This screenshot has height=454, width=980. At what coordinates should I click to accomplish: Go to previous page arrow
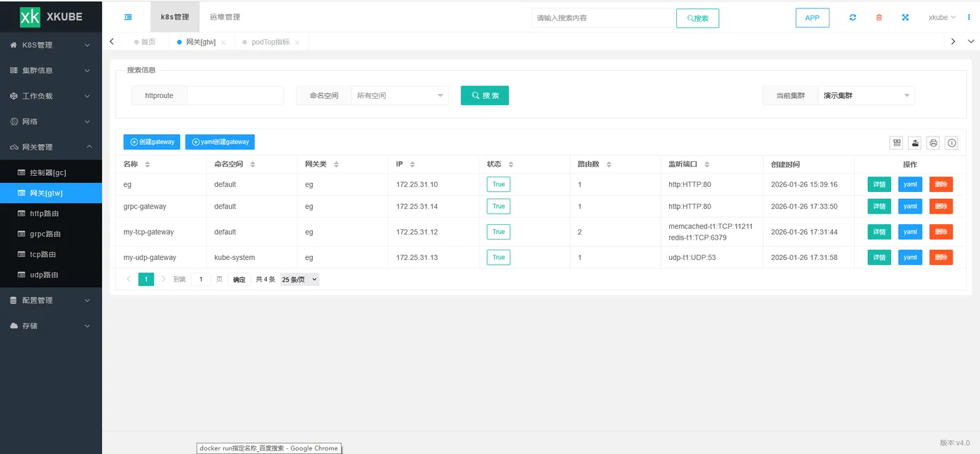pyautogui.click(x=129, y=279)
